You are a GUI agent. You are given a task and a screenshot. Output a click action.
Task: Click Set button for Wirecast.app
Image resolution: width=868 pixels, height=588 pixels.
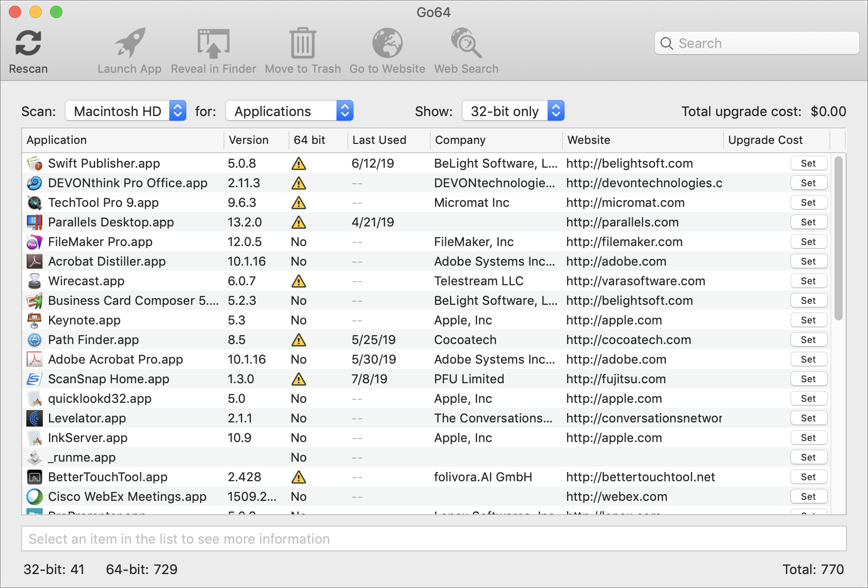(x=809, y=281)
